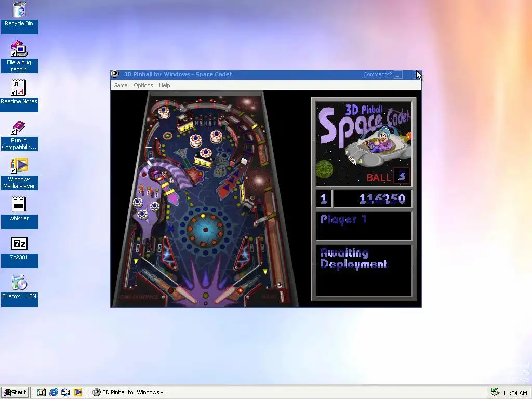Click the system tray network icon

click(x=495, y=392)
